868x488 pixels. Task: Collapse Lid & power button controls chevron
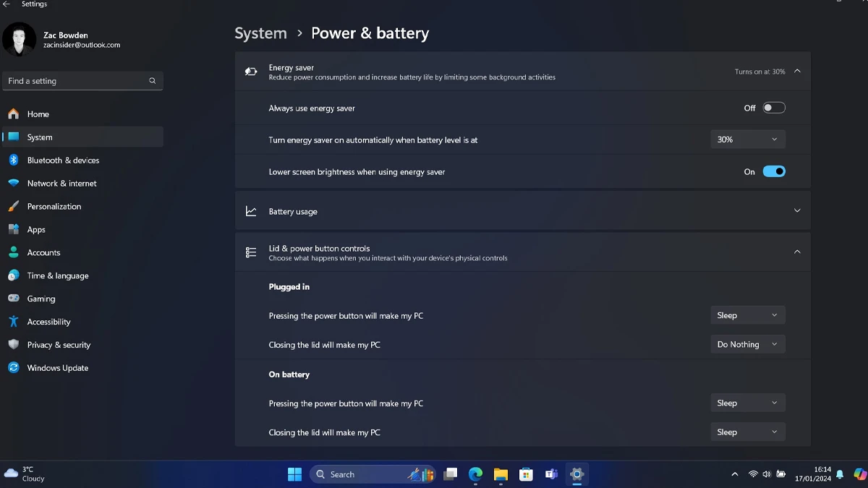(797, 252)
